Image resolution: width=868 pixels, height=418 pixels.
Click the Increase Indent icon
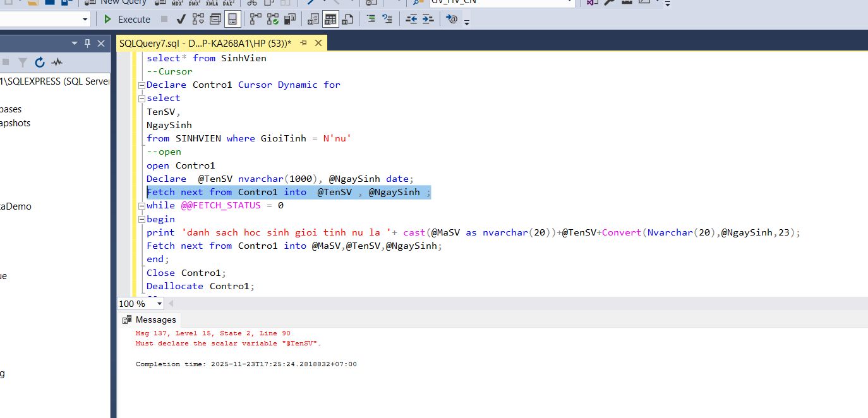click(x=428, y=20)
